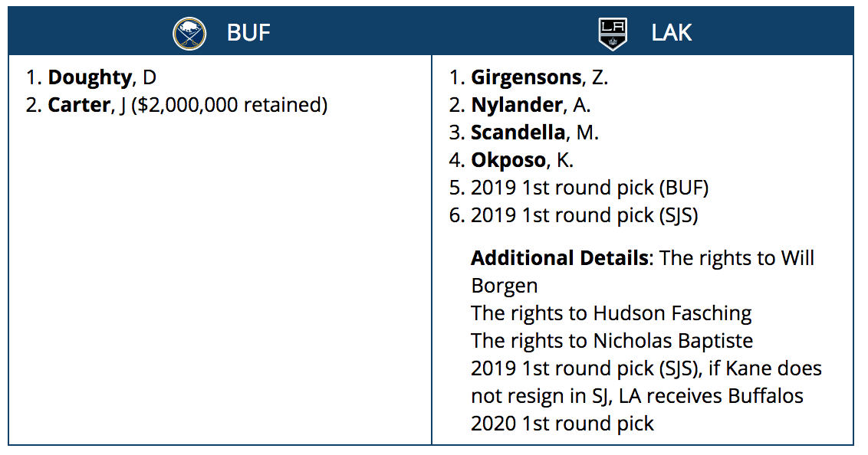Viewport: 868px width, 455px height.
Task: Select the BUF team header label
Action: pos(248,33)
